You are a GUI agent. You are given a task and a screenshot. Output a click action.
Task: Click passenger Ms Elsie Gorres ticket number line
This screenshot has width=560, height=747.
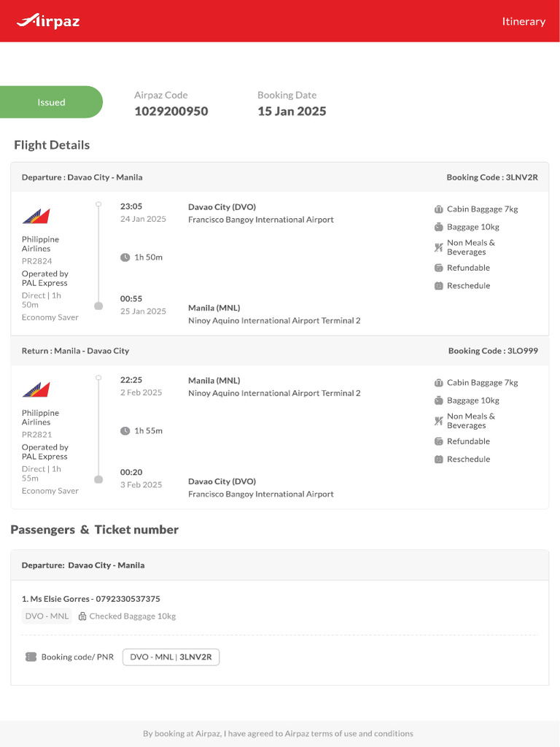point(91,599)
